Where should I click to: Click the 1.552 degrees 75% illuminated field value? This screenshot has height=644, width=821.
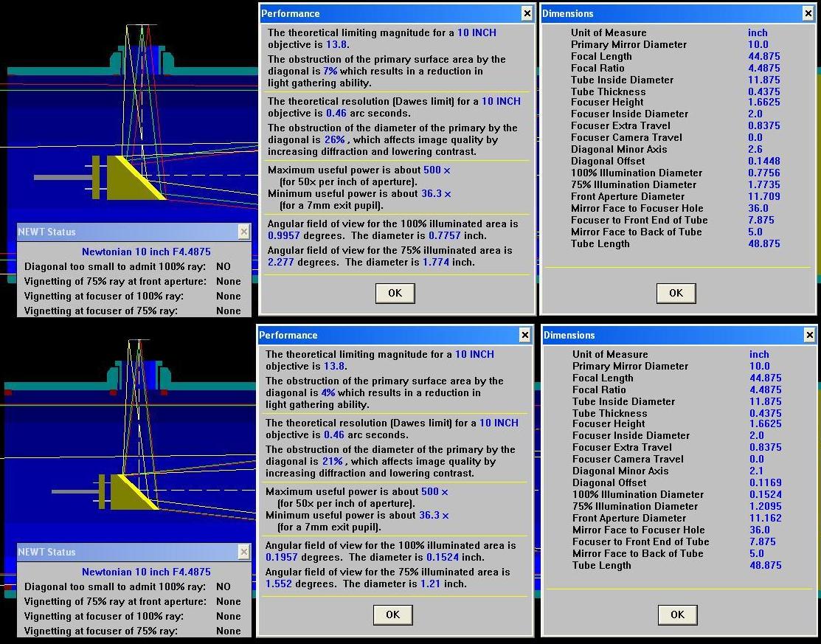pyautogui.click(x=279, y=584)
